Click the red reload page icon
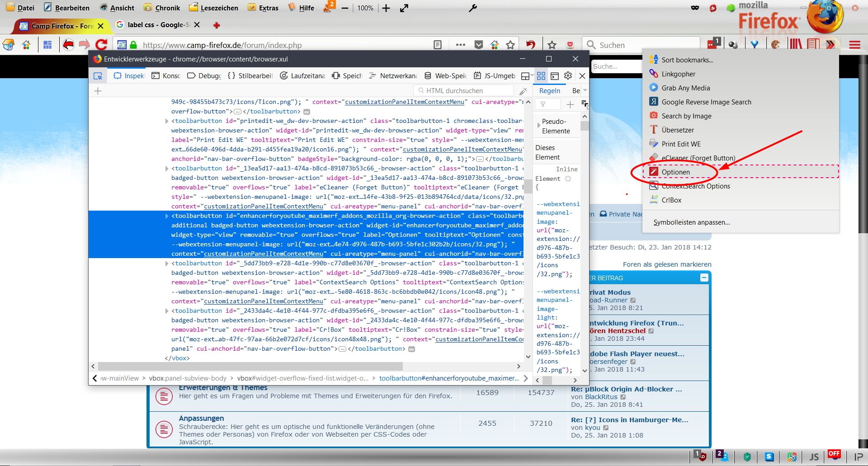868x466 pixels. tap(101, 45)
